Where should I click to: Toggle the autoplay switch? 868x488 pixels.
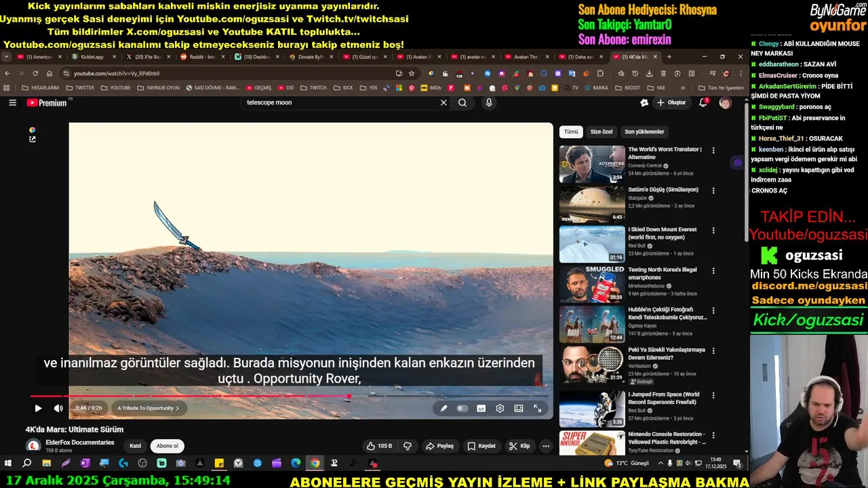point(462,408)
